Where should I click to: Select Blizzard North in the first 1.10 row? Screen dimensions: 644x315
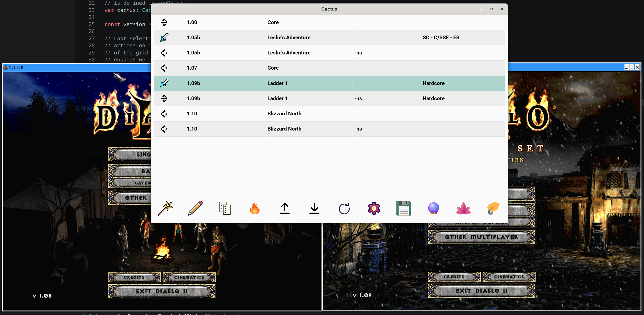point(284,114)
